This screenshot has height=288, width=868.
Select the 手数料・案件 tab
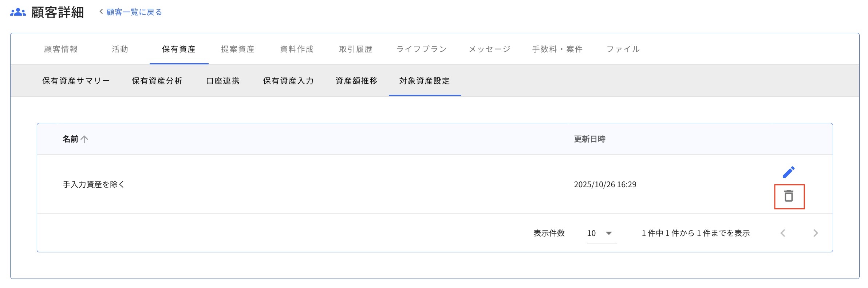557,49
